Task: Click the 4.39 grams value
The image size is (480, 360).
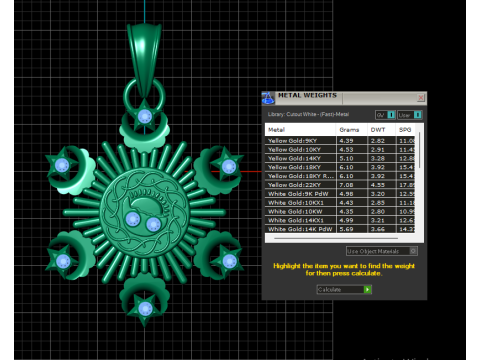Action: [x=346, y=141]
